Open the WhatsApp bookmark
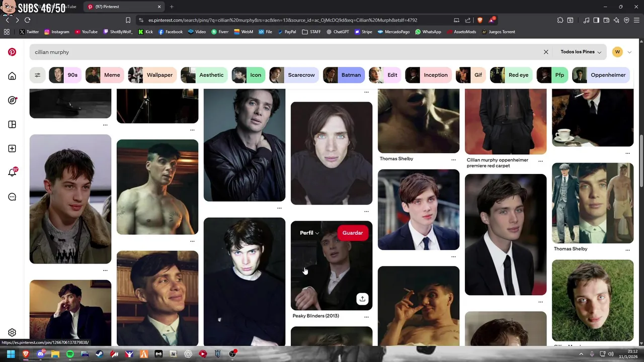 click(x=428, y=32)
